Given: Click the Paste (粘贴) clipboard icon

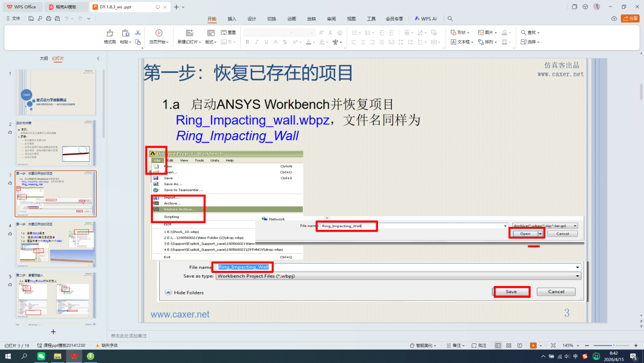Looking at the screenshot, I should [x=125, y=33].
